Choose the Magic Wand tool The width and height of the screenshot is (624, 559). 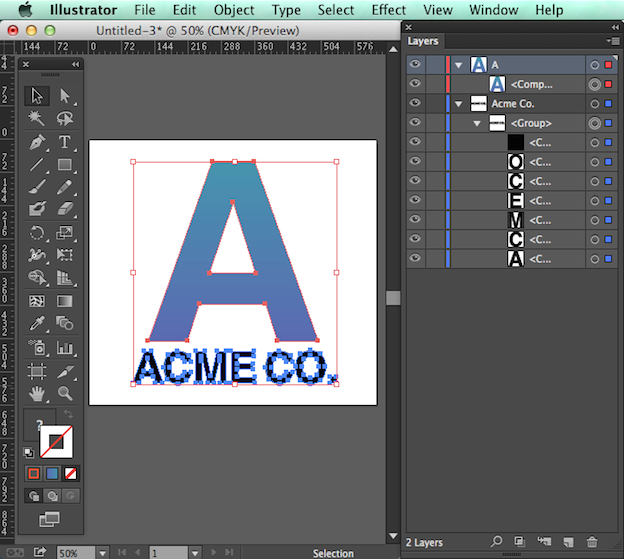click(37, 119)
